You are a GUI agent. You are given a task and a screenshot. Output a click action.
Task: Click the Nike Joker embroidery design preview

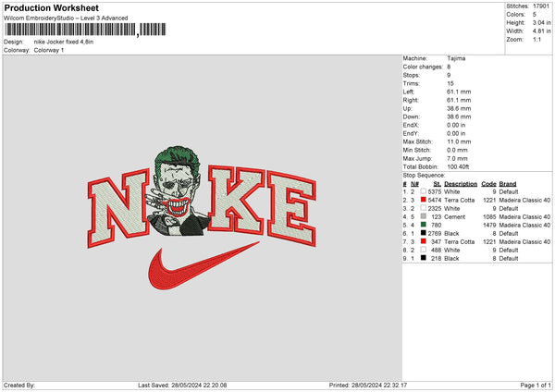point(202,218)
